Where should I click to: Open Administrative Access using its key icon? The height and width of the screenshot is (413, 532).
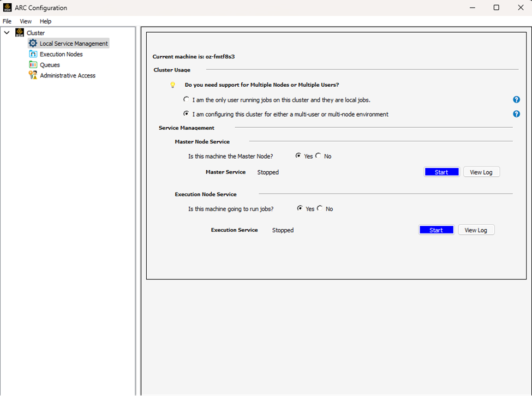tap(33, 75)
